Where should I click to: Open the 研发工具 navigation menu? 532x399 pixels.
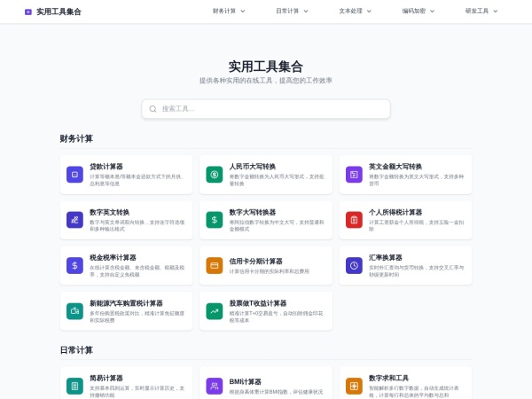(x=481, y=12)
